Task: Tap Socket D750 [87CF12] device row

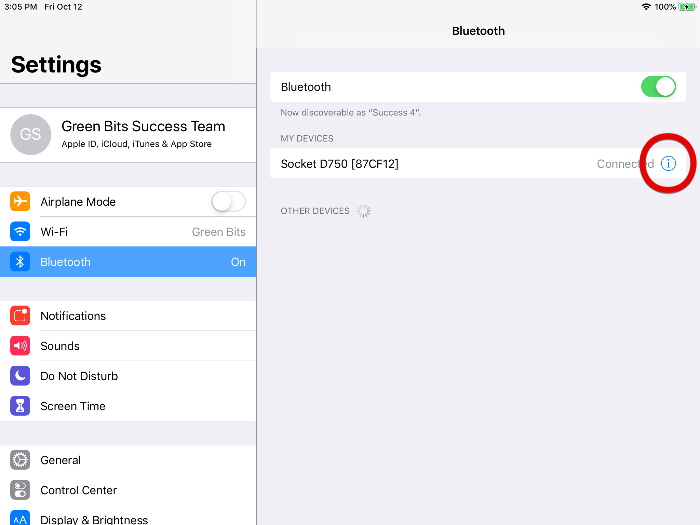Action: tap(478, 163)
